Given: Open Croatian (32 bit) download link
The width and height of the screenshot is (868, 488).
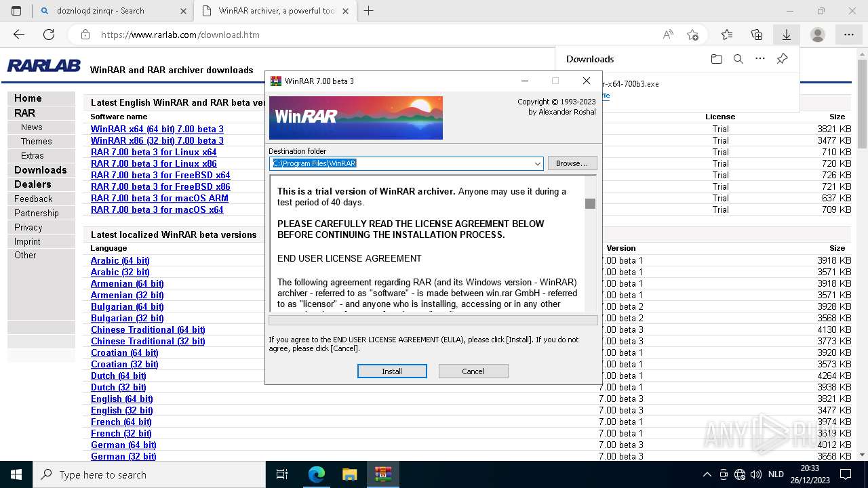Looking at the screenshot, I should tap(124, 364).
